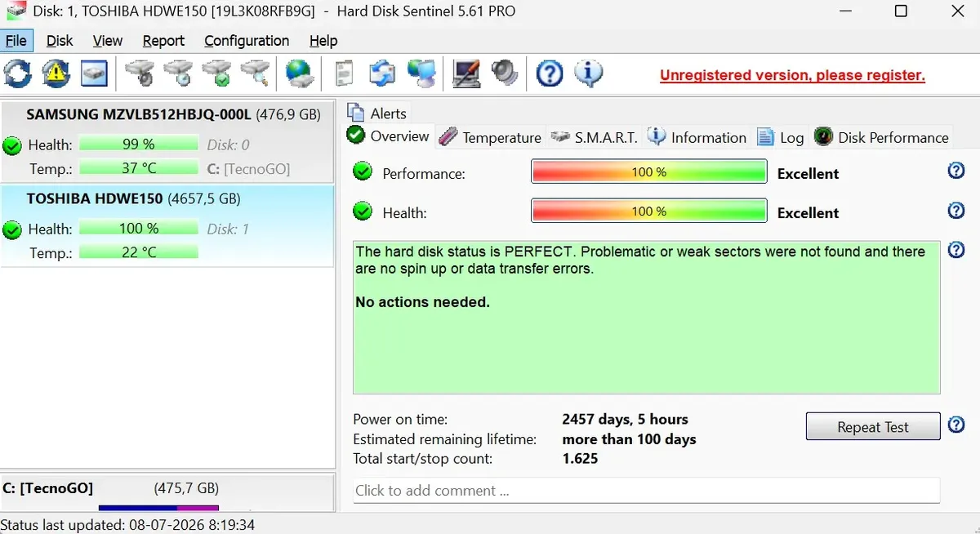980x534 pixels.
Task: Click the yellow warning triangle toolbar icon
Action: pyautogui.click(x=56, y=74)
